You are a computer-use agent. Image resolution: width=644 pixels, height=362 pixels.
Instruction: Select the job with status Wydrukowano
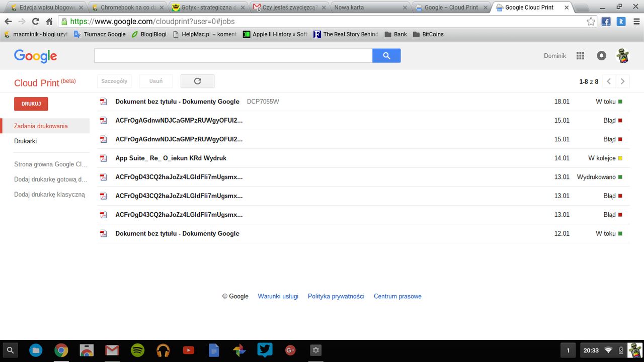pyautogui.click(x=363, y=177)
